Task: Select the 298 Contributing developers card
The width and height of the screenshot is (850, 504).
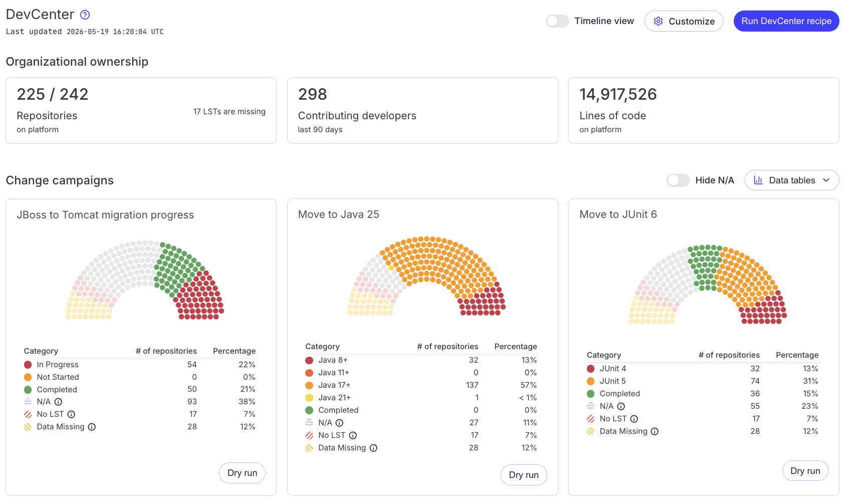Action: pos(422,110)
